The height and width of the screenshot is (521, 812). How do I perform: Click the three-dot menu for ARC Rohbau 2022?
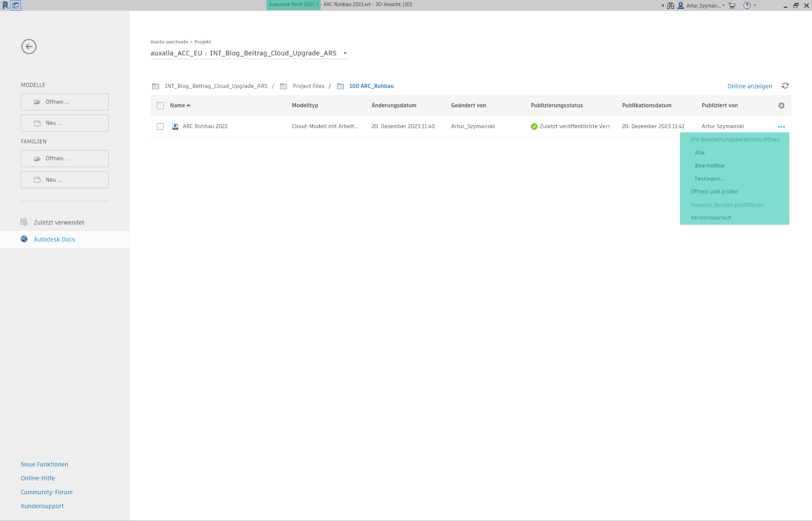(781, 127)
